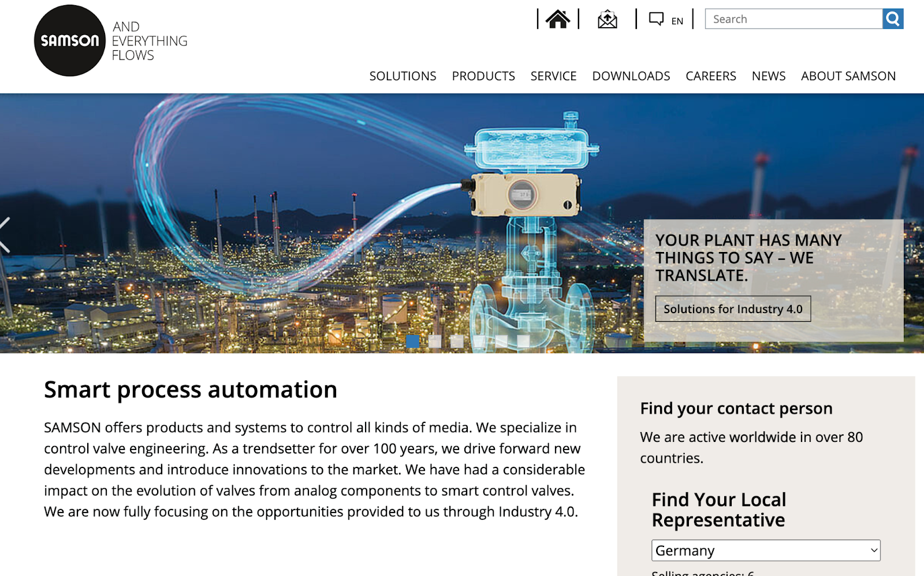This screenshot has height=576, width=924.
Task: Click text 'We are active worldwide in over 80'
Action: click(x=751, y=437)
